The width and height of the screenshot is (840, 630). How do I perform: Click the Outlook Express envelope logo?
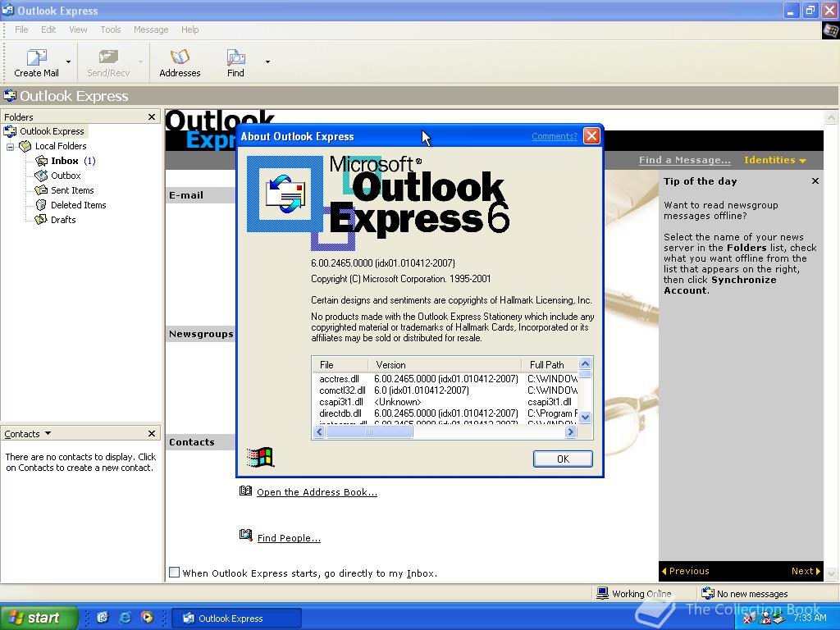(x=285, y=194)
